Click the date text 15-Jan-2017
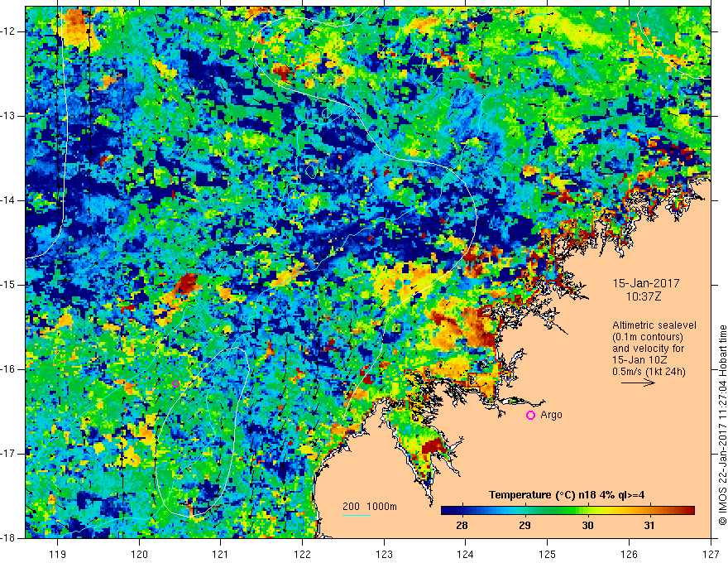This screenshot has height=563, width=728. coord(646,283)
